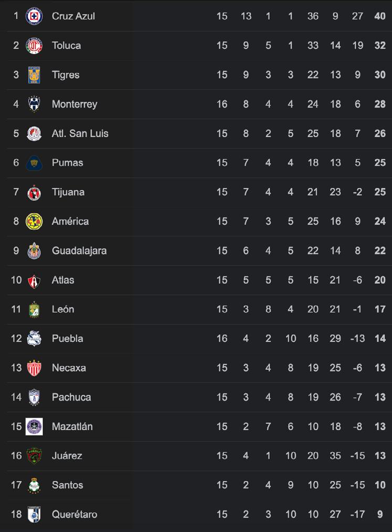Select the Guadalajara team badge
This screenshot has height=532, width=392.
(x=34, y=251)
